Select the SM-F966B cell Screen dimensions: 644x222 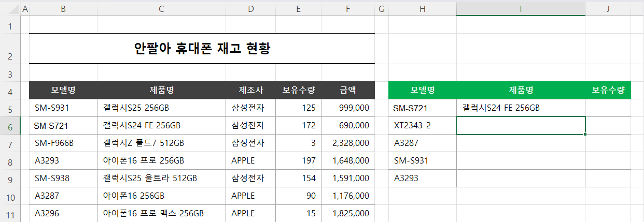63,143
